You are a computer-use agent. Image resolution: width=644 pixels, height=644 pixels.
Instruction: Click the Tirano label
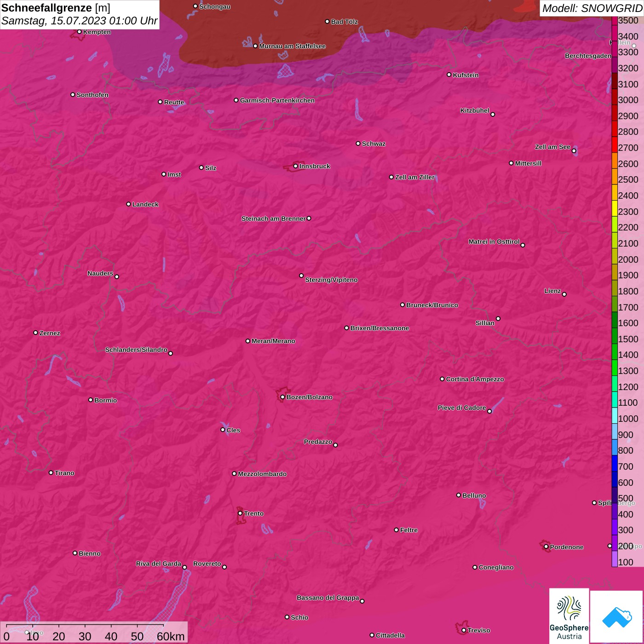point(64,473)
